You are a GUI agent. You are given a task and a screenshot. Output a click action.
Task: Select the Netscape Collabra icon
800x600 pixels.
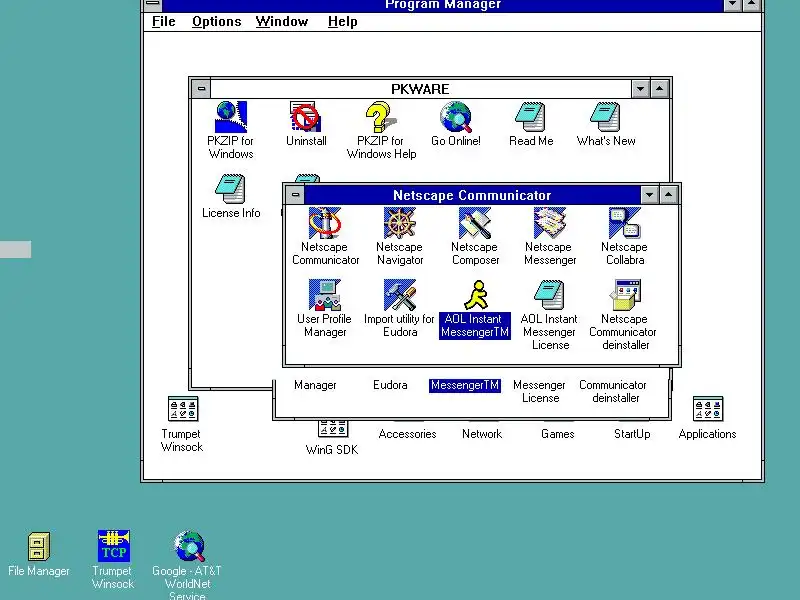pos(624,223)
